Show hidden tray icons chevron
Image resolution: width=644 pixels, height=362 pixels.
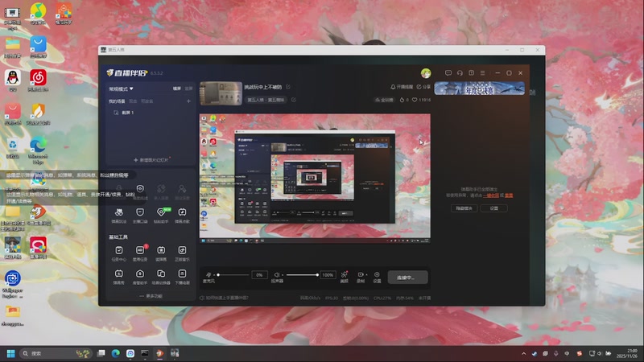click(x=524, y=353)
